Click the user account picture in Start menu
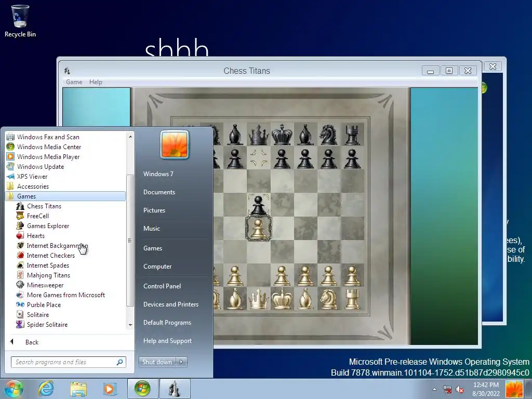Viewport: 532px width, 399px height. [x=175, y=145]
